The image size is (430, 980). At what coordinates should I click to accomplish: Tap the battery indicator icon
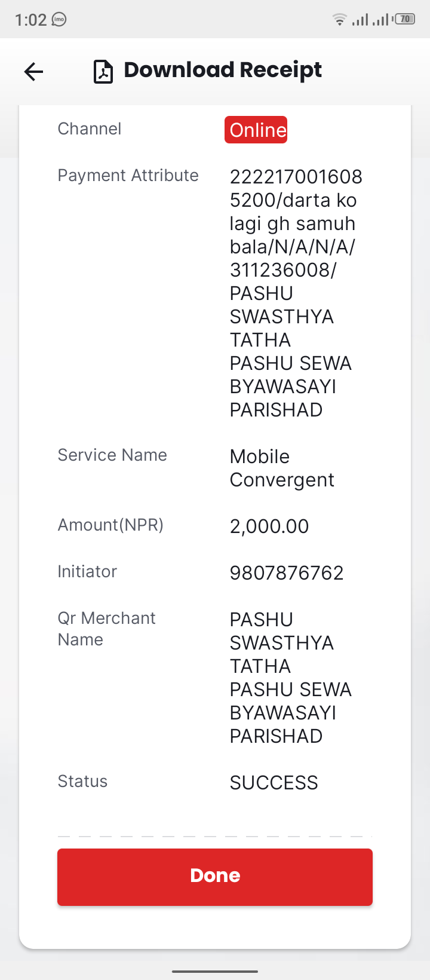[x=405, y=19]
